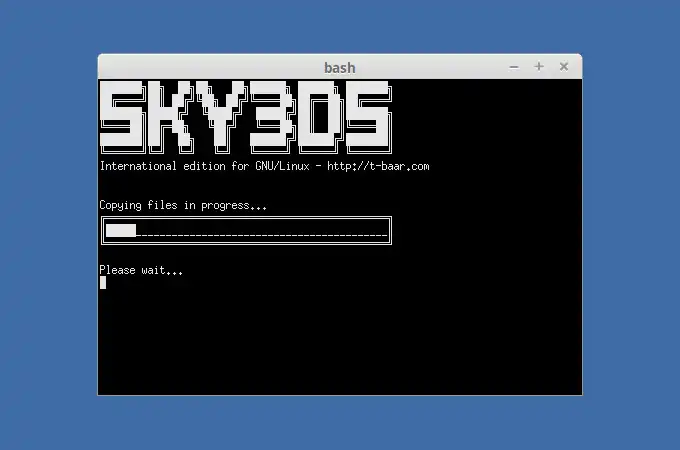The width and height of the screenshot is (680, 450).
Task: Click the final S in SKY3DS logo
Action: tap(369, 117)
